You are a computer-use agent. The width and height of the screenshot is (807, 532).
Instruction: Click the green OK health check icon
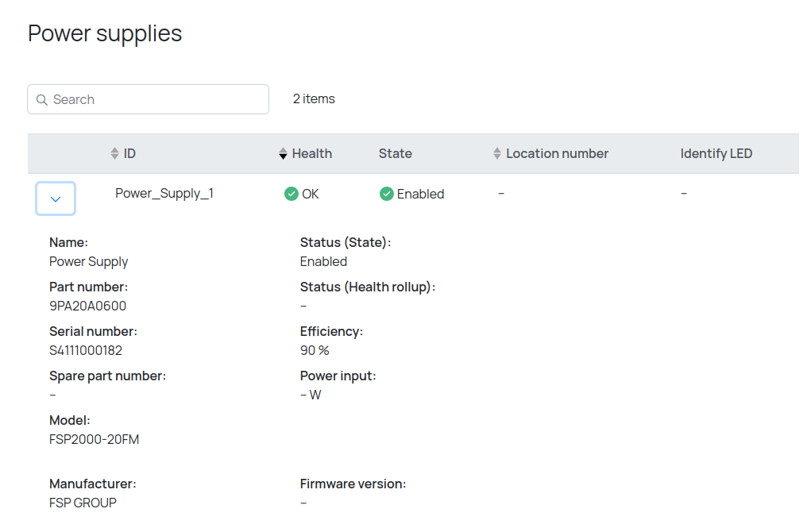pyautogui.click(x=292, y=194)
